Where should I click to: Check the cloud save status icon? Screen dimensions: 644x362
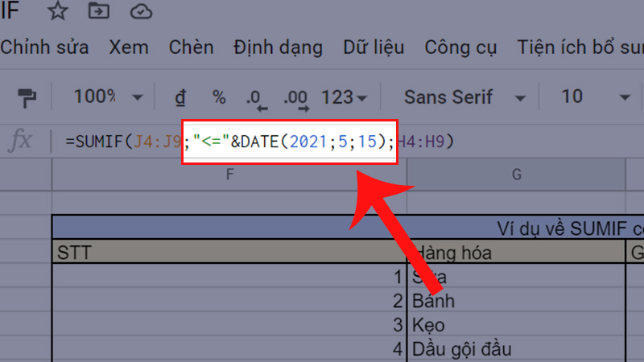point(141,10)
